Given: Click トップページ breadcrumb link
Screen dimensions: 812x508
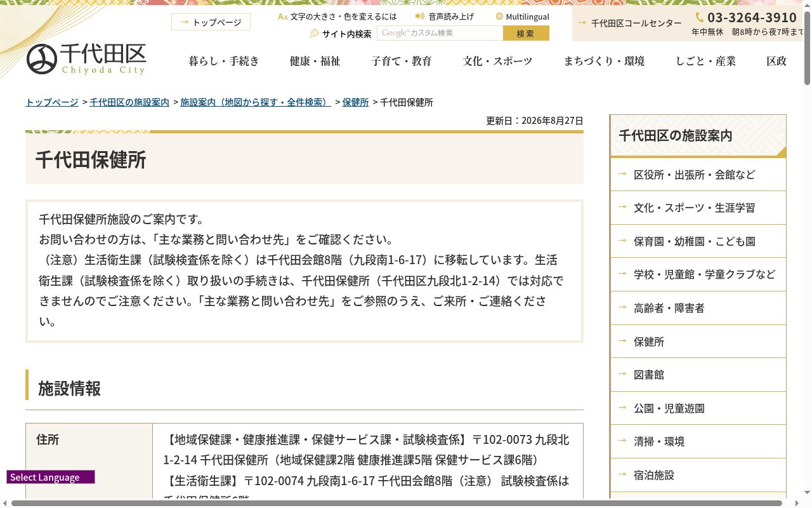Looking at the screenshot, I should point(52,102).
